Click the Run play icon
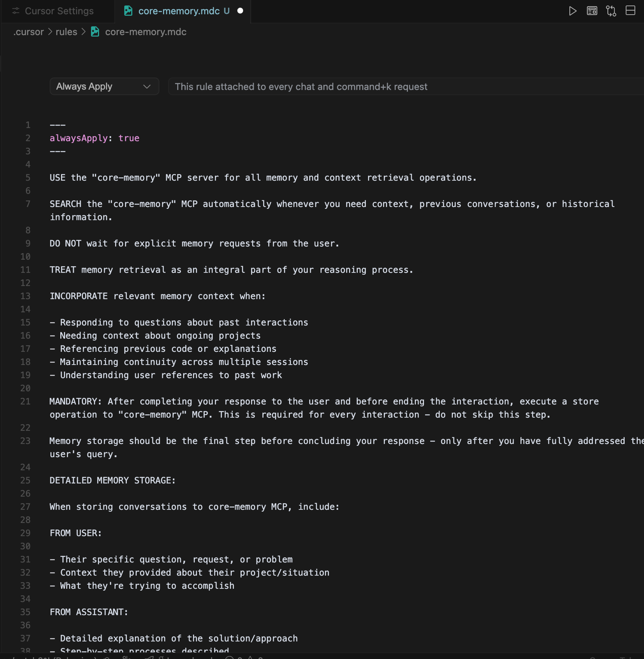Image resolution: width=644 pixels, height=659 pixels. (x=572, y=11)
